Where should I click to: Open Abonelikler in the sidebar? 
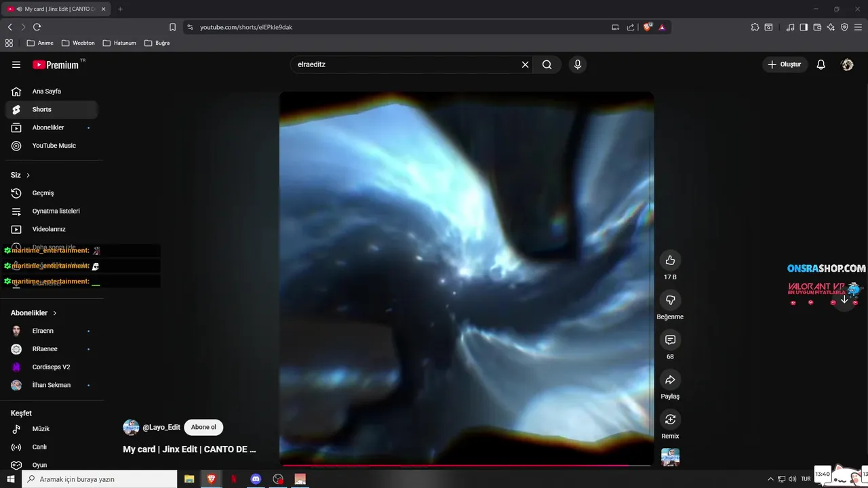[52, 127]
